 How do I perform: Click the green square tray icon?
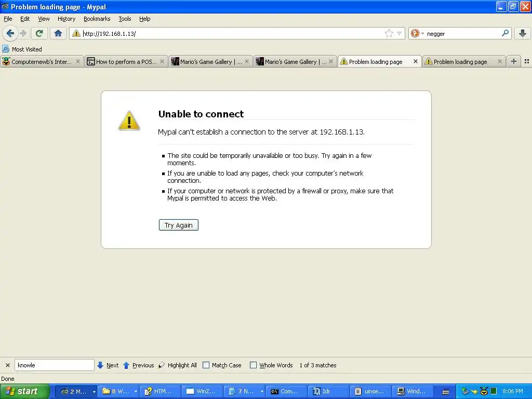[x=494, y=391]
